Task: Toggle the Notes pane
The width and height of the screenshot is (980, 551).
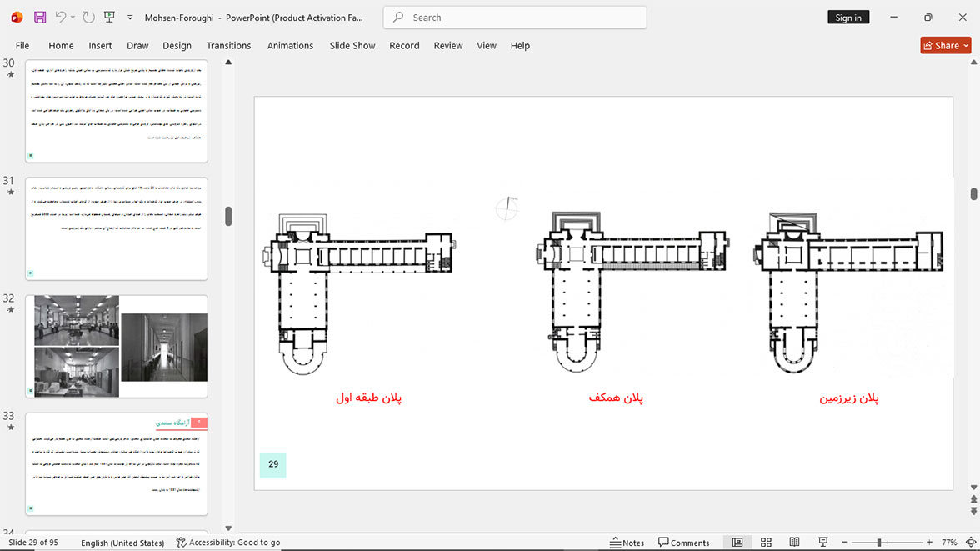Action: coord(627,542)
